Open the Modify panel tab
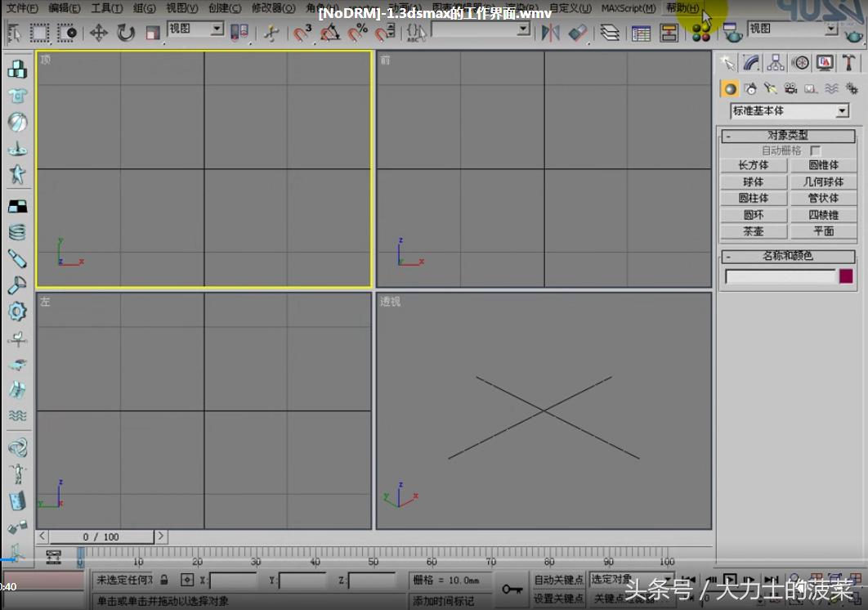This screenshot has width=868, height=610. click(x=751, y=63)
